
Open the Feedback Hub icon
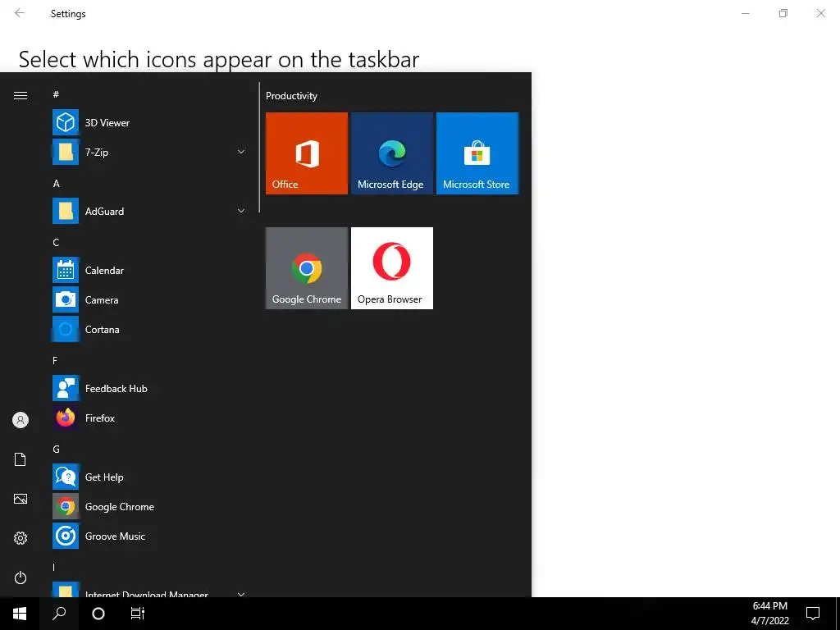(x=66, y=388)
